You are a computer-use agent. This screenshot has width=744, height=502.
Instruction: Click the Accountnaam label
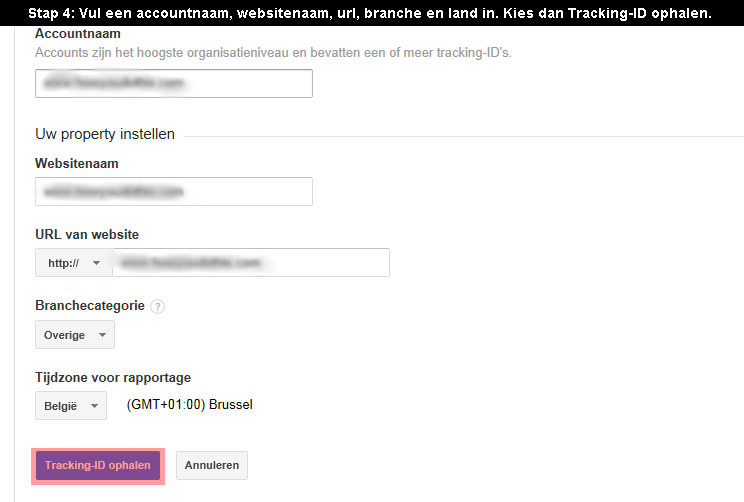(78, 34)
